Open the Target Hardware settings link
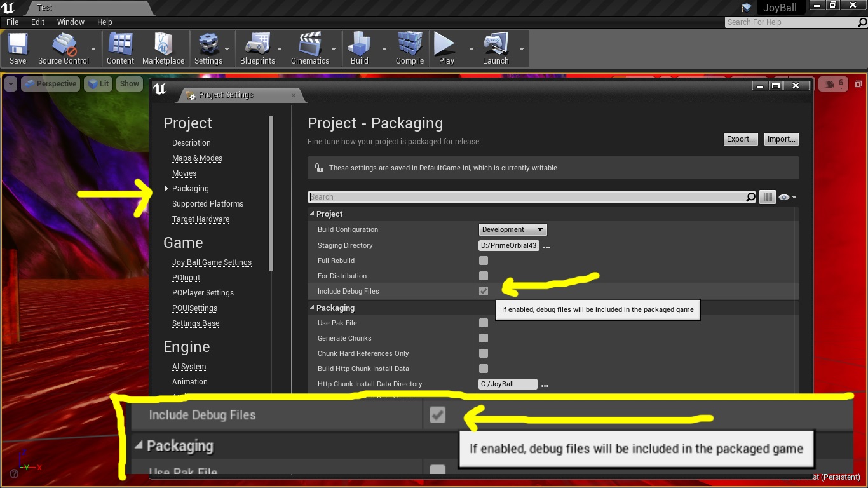Screen dimensions: 868x488 point(201,219)
